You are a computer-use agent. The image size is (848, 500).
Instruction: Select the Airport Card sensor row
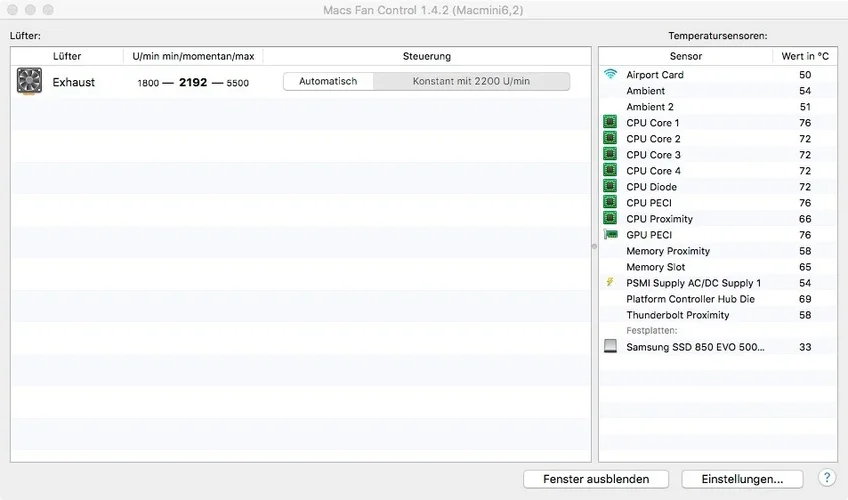718,75
